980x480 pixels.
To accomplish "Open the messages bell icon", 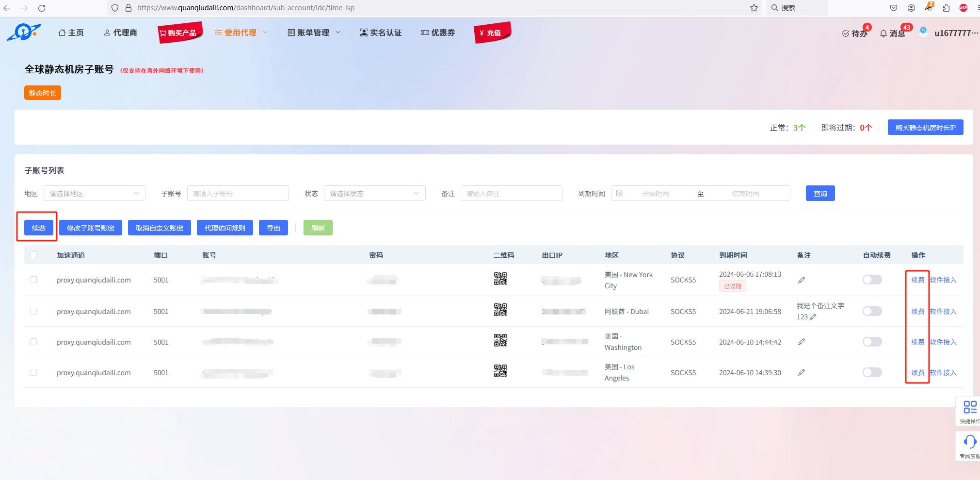I will 884,33.
